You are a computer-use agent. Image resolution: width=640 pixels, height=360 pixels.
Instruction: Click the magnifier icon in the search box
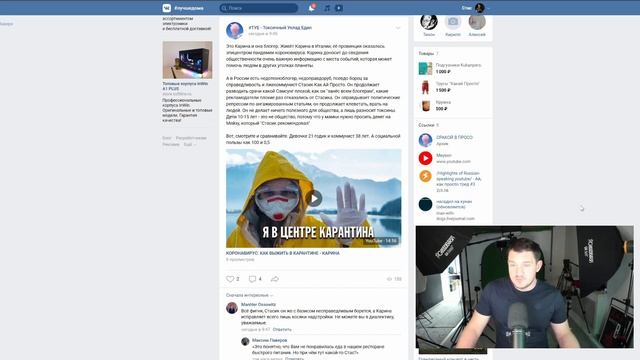[224, 8]
